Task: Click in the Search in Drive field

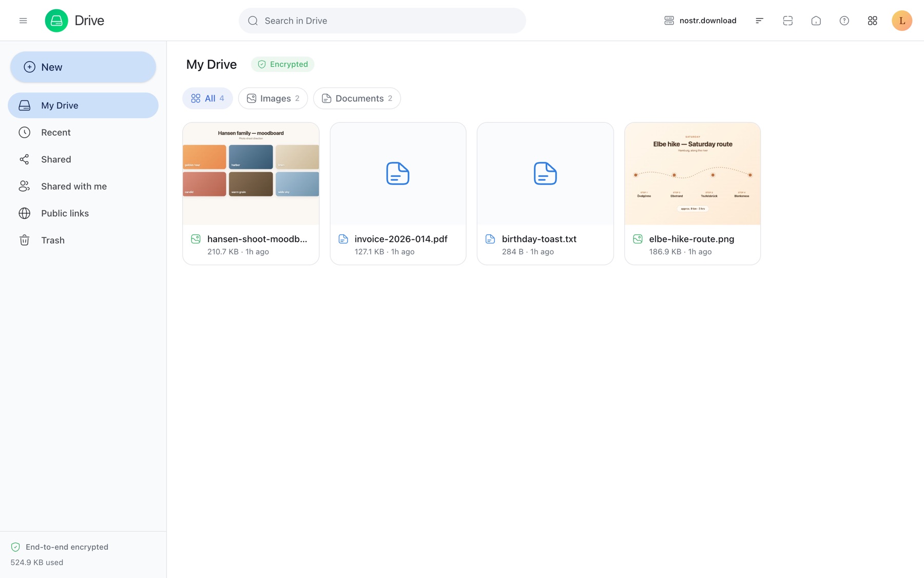Action: 382,21
